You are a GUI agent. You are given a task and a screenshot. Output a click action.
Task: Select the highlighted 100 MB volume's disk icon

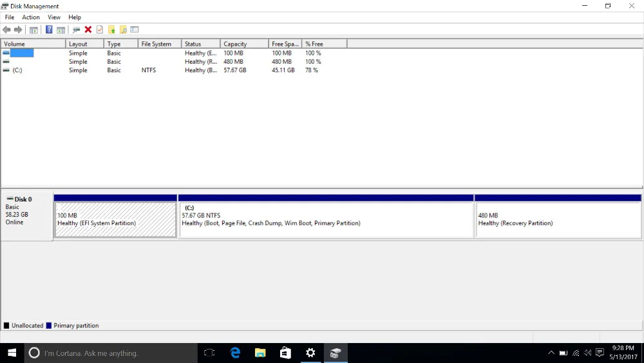click(x=6, y=53)
